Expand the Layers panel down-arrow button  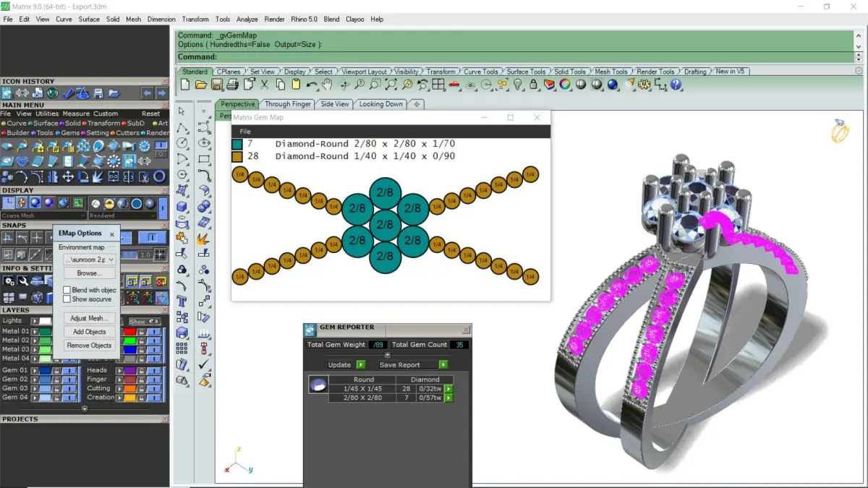(85, 408)
